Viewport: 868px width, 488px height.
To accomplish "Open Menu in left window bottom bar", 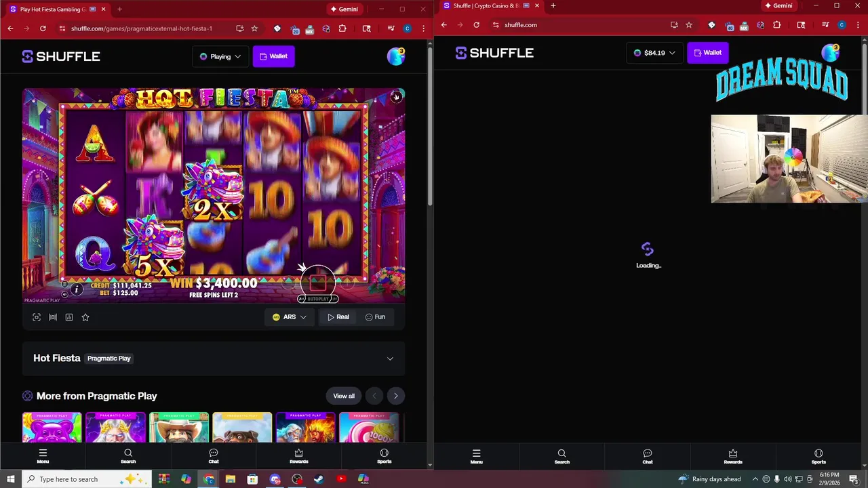I will click(x=43, y=456).
